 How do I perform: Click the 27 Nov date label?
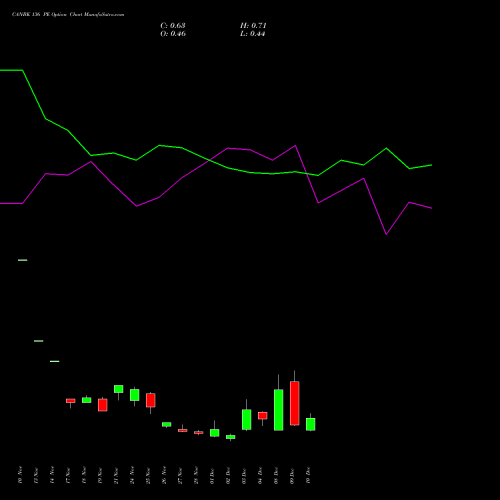(x=180, y=475)
